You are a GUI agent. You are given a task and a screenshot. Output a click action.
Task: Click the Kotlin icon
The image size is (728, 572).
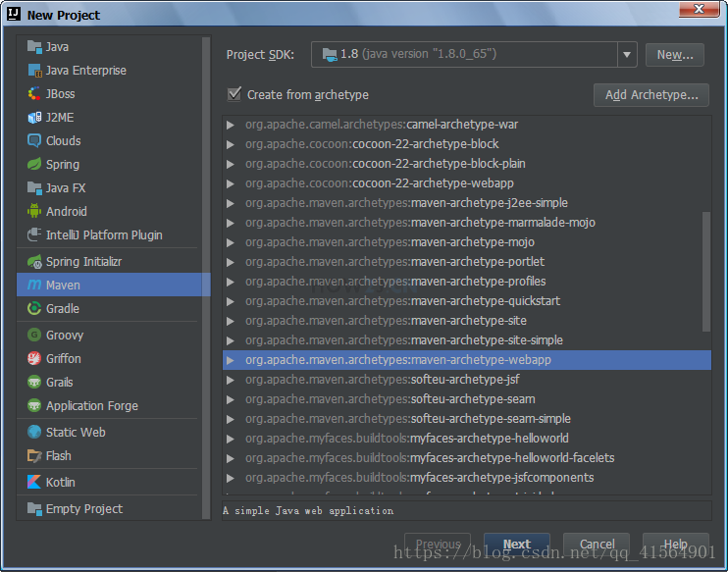pyautogui.click(x=34, y=482)
